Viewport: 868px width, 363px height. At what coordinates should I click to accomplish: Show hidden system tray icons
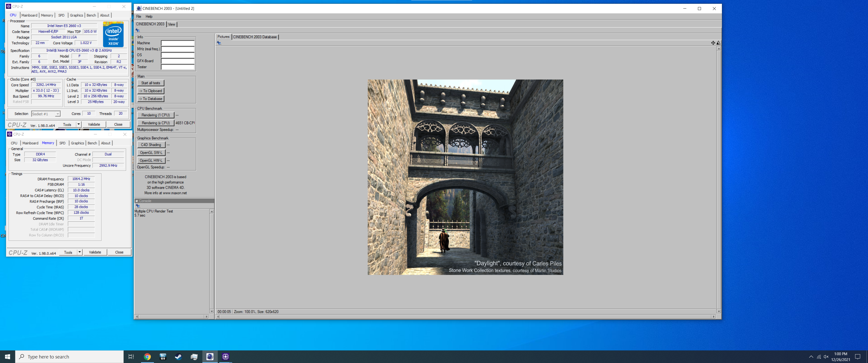pyautogui.click(x=811, y=357)
